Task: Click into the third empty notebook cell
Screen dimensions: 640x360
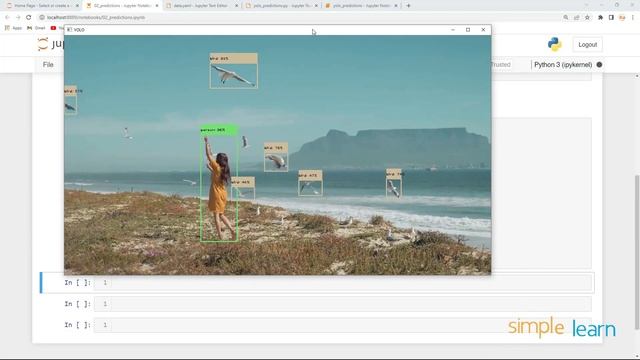Action: pyautogui.click(x=343, y=325)
